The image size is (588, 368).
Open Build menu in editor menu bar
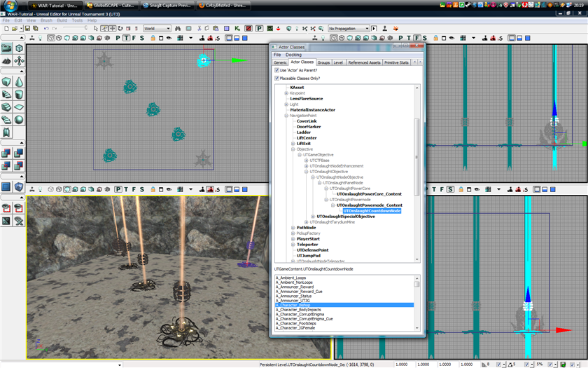(x=62, y=20)
